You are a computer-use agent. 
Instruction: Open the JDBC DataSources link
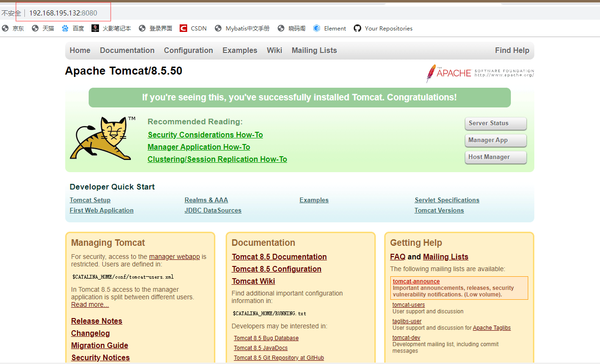(213, 211)
